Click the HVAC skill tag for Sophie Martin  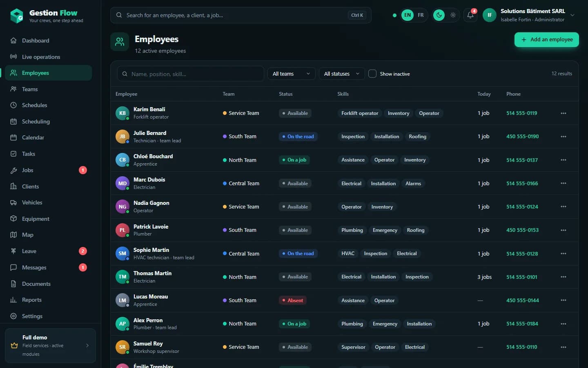coord(348,254)
